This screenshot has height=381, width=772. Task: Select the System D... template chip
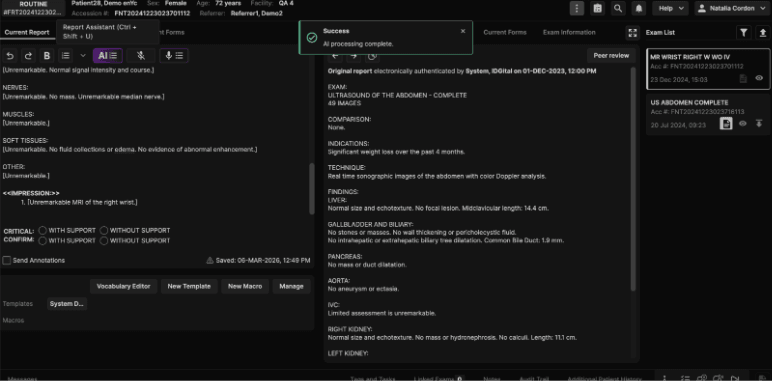(67, 304)
